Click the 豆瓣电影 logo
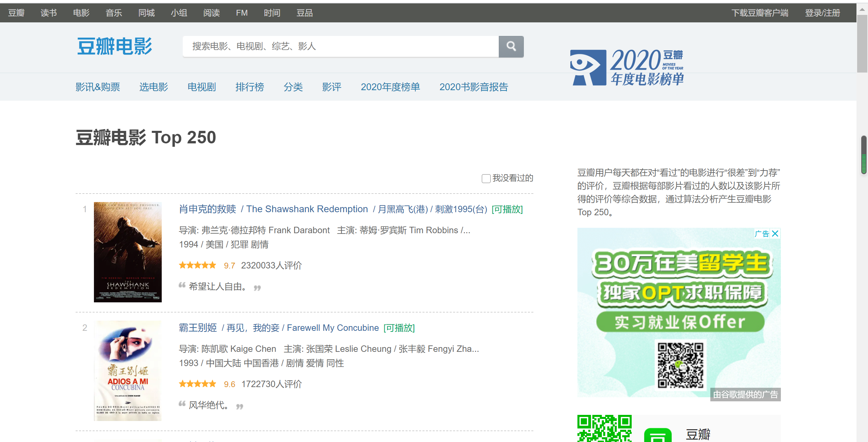This screenshot has width=868, height=442. 115,46
